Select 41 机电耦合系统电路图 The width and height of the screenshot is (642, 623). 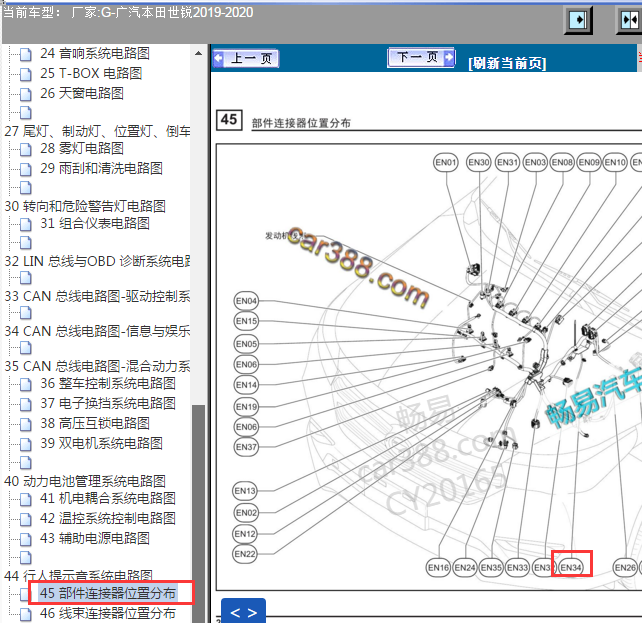coord(108,499)
